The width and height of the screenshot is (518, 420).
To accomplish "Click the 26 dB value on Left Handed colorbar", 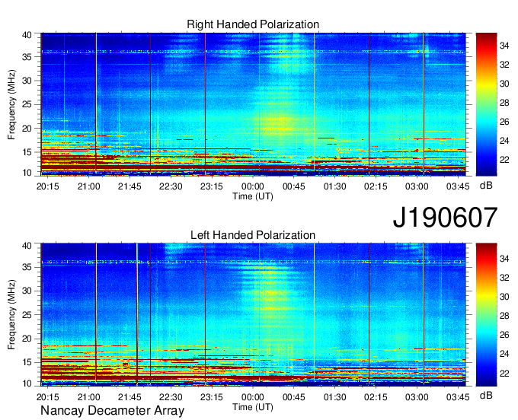I will pyautogui.click(x=504, y=335).
